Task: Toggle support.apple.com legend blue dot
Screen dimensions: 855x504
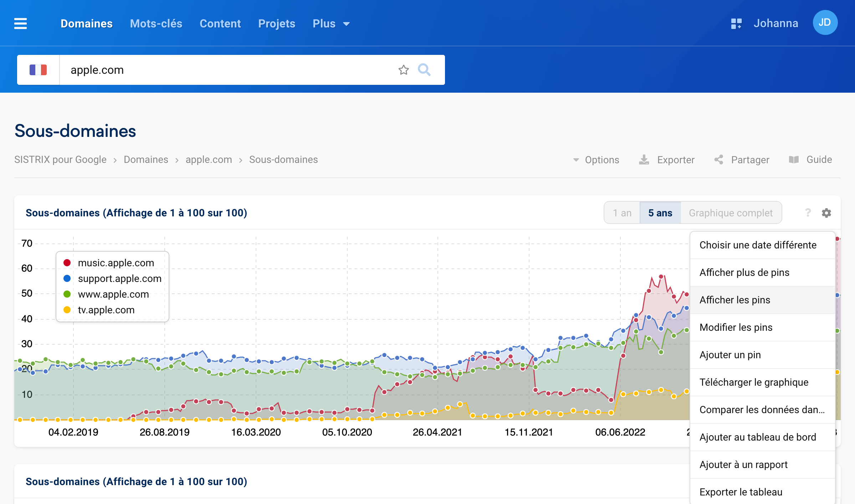Action: coord(67,278)
